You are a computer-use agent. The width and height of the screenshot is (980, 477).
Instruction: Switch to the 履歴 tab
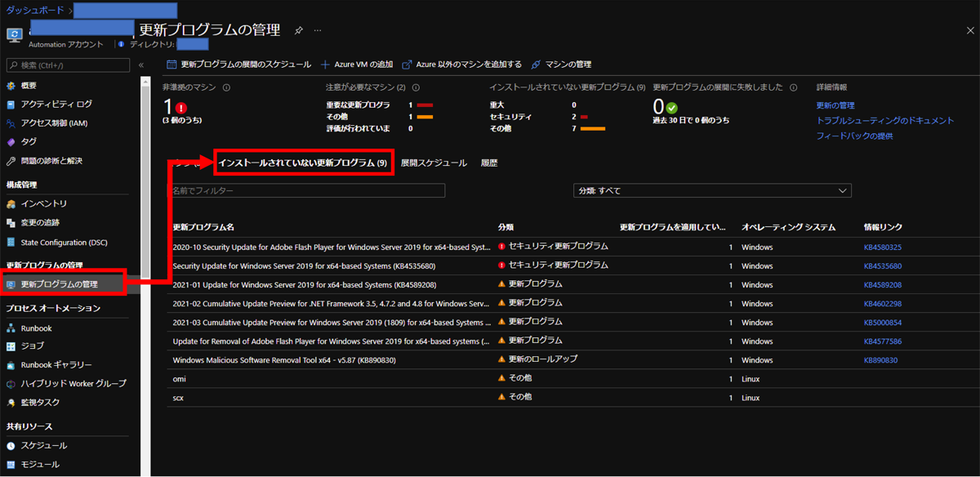[x=489, y=163]
